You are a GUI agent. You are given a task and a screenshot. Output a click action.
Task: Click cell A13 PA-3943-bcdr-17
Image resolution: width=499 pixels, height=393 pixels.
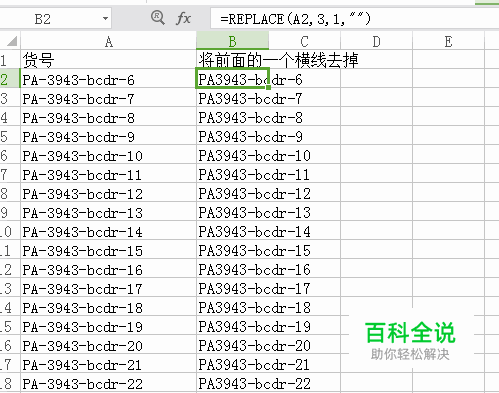[x=108, y=288]
